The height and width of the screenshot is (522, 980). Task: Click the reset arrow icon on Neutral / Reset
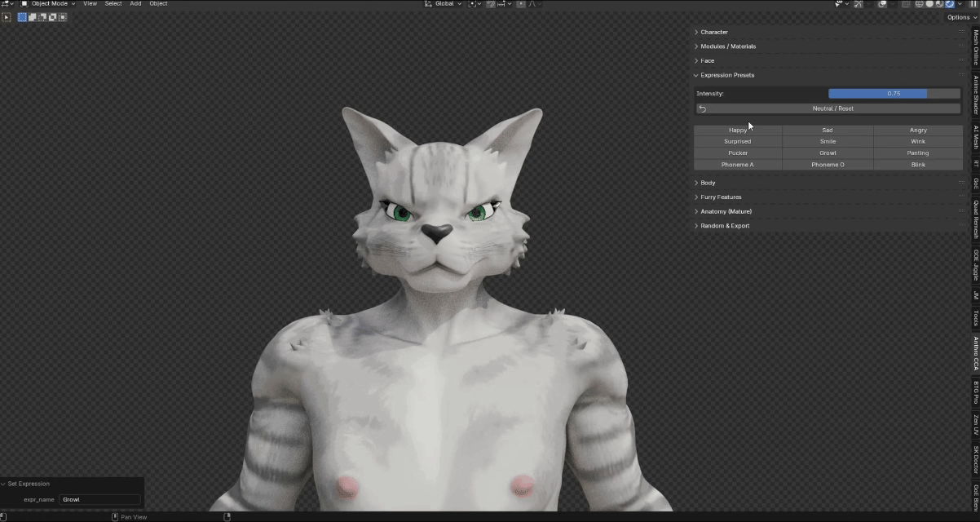pos(702,108)
